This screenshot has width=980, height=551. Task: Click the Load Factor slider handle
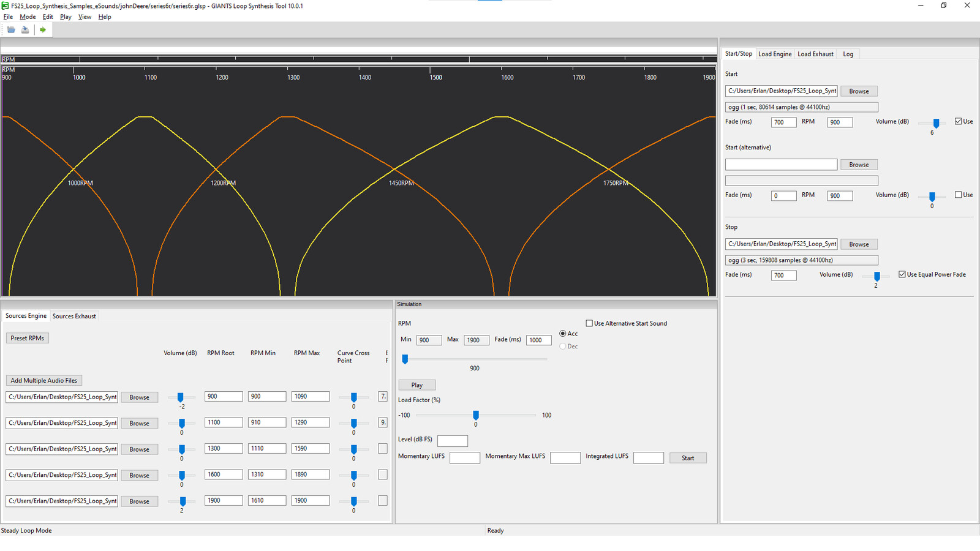tap(475, 415)
